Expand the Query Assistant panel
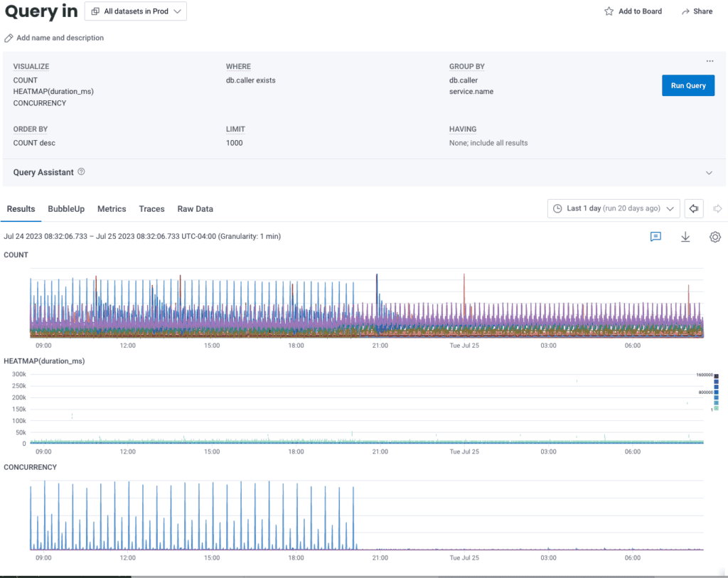 pos(708,173)
